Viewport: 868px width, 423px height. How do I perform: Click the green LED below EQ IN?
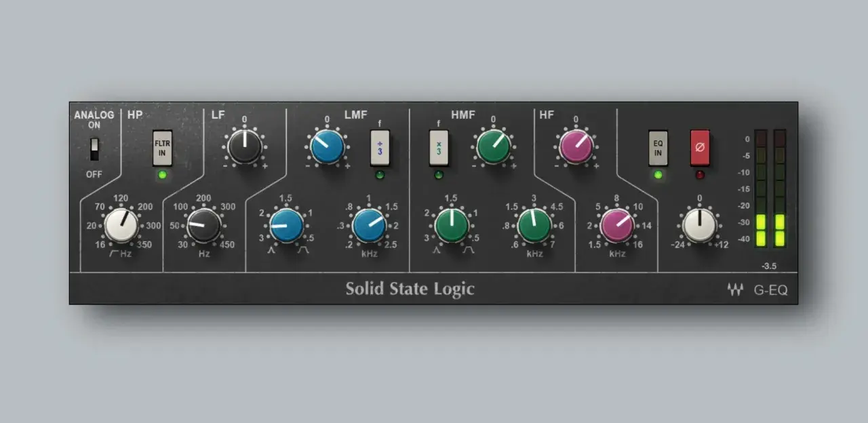658,176
